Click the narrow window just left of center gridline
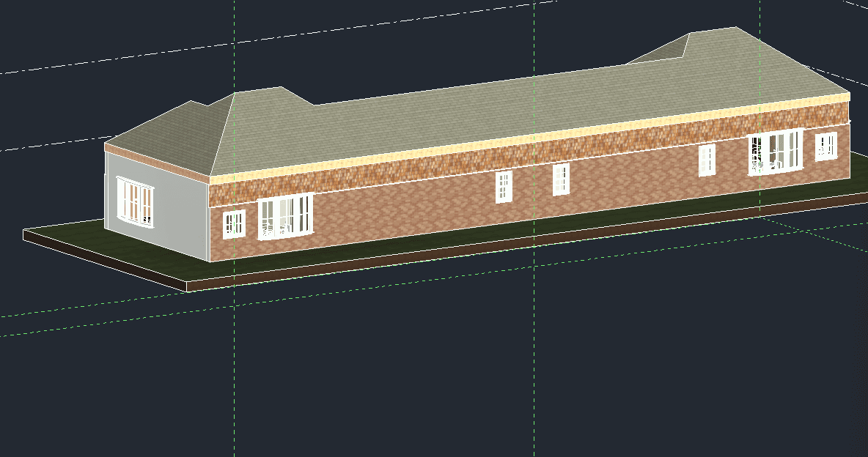The image size is (868, 457). coord(504,186)
